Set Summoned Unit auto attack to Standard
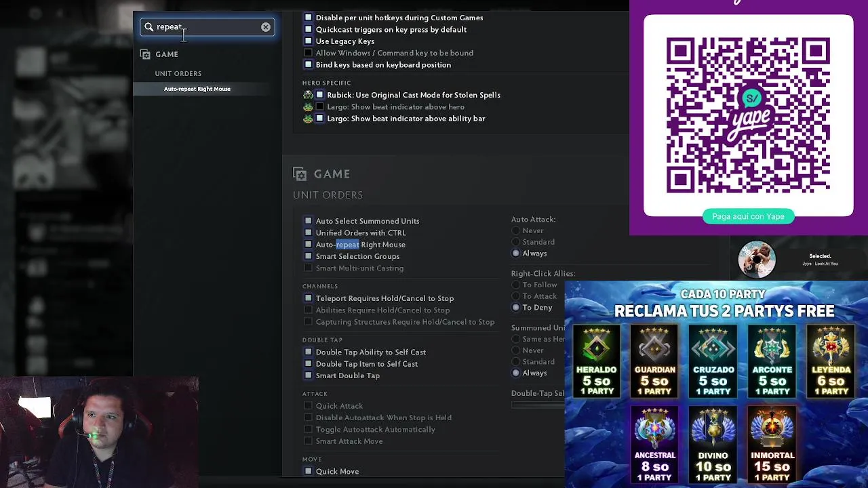Image resolution: width=868 pixels, height=488 pixels. point(516,362)
